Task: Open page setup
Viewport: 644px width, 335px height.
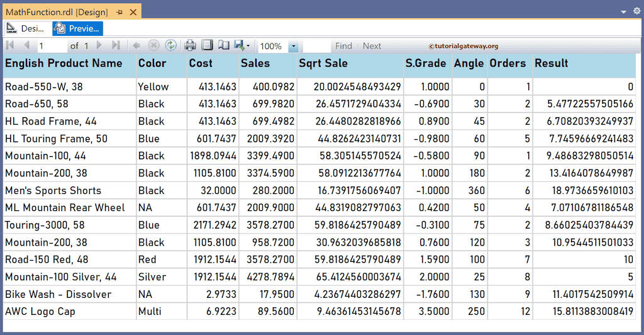Action: click(x=224, y=45)
